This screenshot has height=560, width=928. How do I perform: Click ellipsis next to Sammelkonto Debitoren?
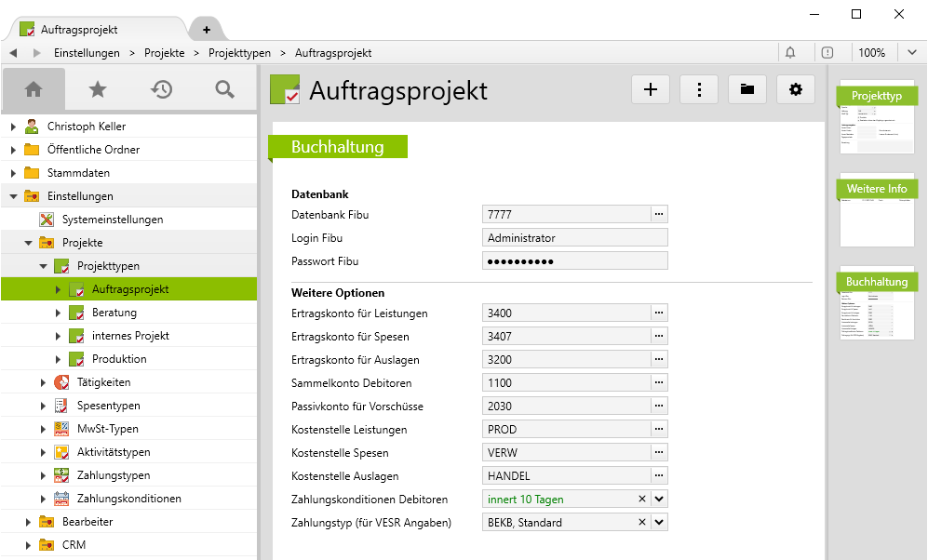[x=659, y=382]
